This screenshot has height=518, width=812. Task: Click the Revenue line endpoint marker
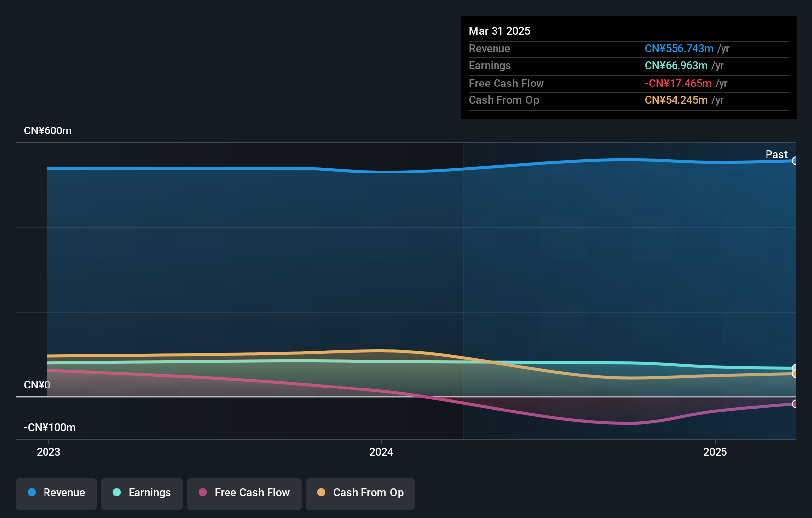(795, 161)
